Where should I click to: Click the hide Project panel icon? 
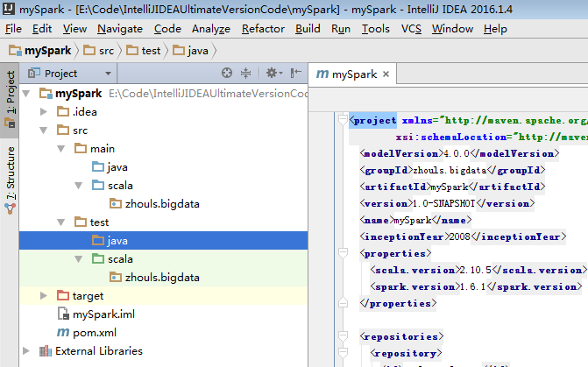pos(296,73)
